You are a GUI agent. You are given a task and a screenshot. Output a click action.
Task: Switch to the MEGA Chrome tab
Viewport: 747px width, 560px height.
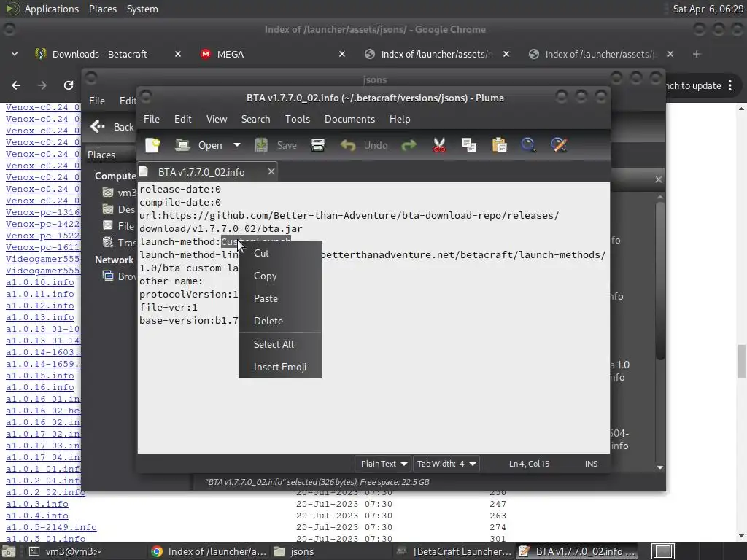pos(231,54)
